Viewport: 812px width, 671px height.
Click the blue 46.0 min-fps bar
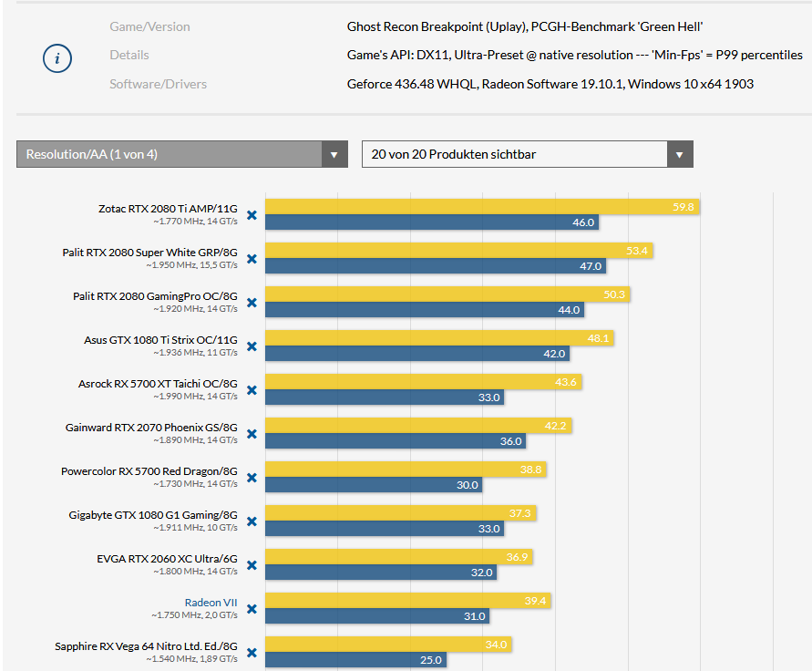[428, 222]
